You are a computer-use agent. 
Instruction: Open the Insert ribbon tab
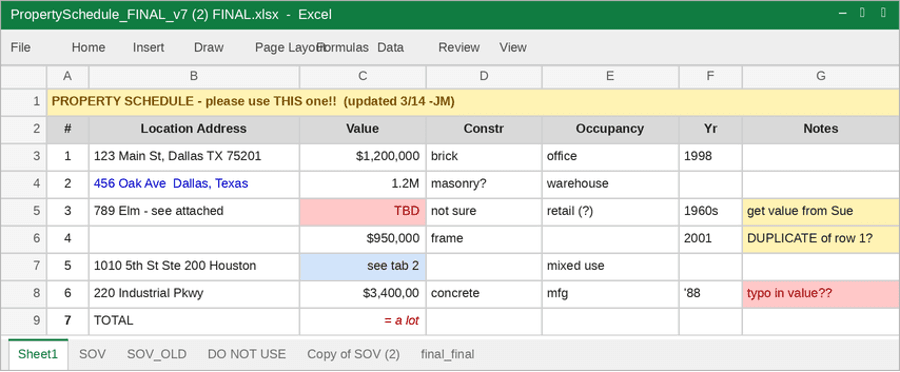(x=149, y=48)
